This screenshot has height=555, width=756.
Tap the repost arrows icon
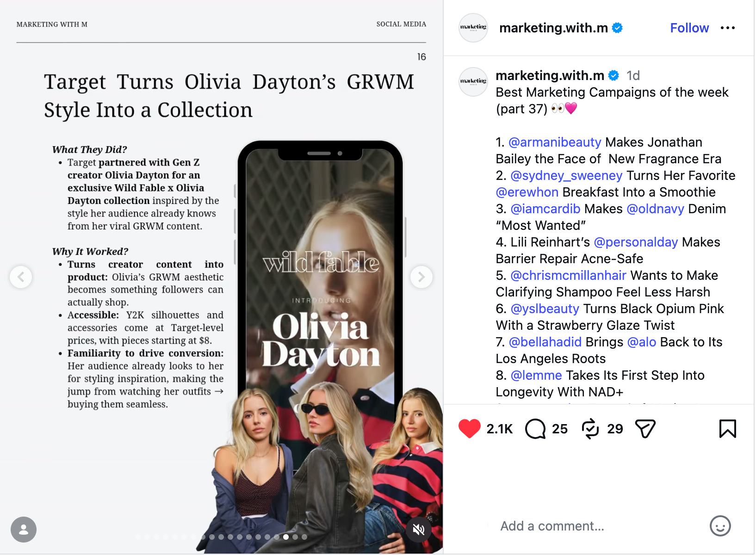tap(590, 429)
